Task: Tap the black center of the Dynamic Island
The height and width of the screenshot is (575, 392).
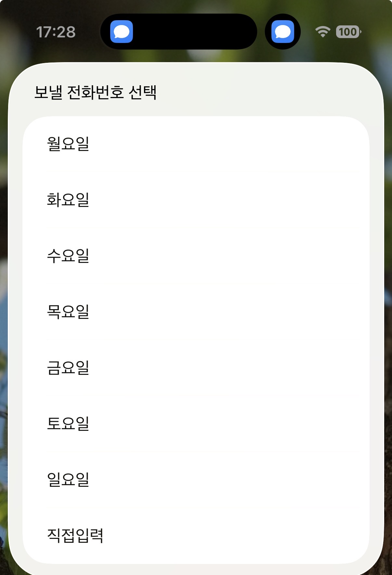Action: (195, 32)
